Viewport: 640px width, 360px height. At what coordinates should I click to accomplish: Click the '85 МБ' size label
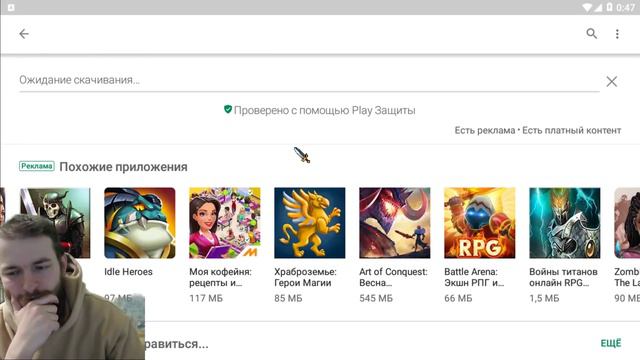tap(288, 298)
